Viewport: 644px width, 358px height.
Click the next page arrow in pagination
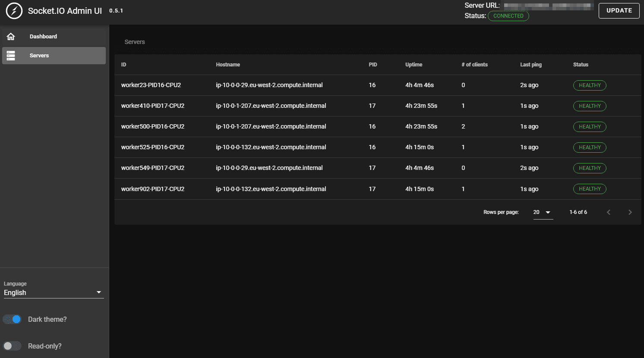(x=630, y=212)
